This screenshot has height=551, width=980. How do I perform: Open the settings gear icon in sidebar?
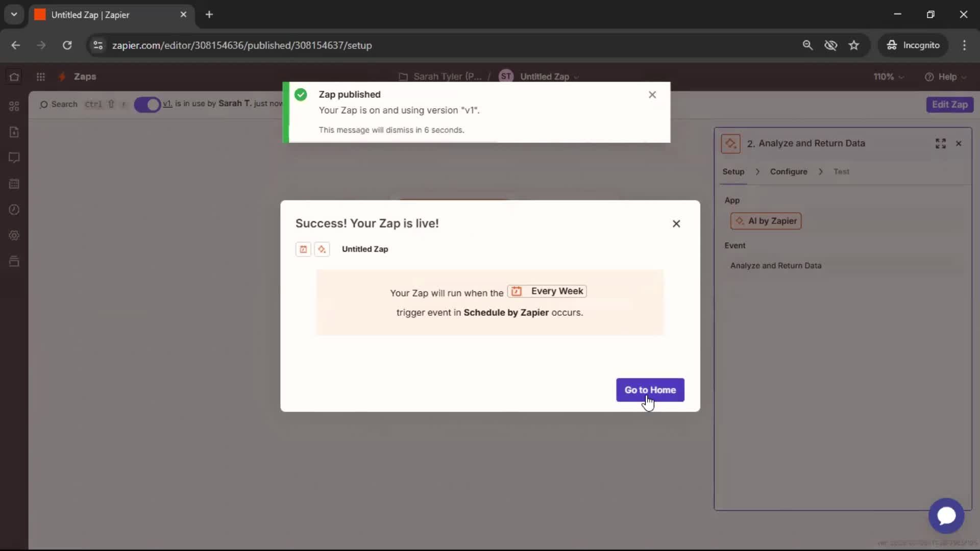coord(14,235)
